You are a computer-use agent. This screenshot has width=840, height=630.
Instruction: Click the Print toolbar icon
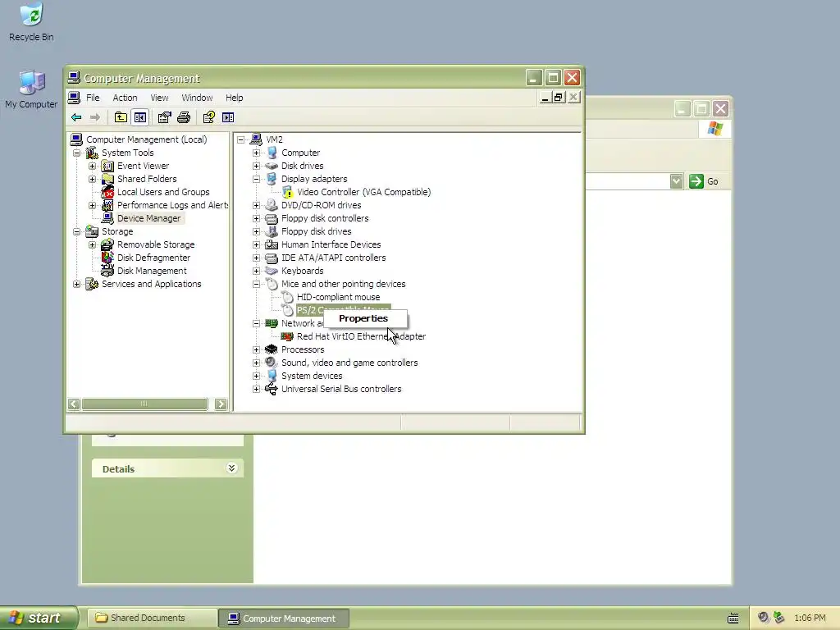184,117
